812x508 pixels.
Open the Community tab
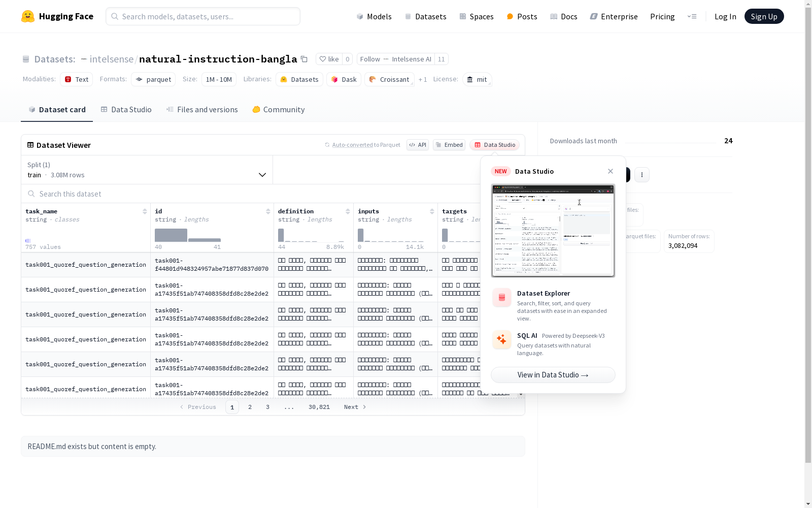(279, 110)
